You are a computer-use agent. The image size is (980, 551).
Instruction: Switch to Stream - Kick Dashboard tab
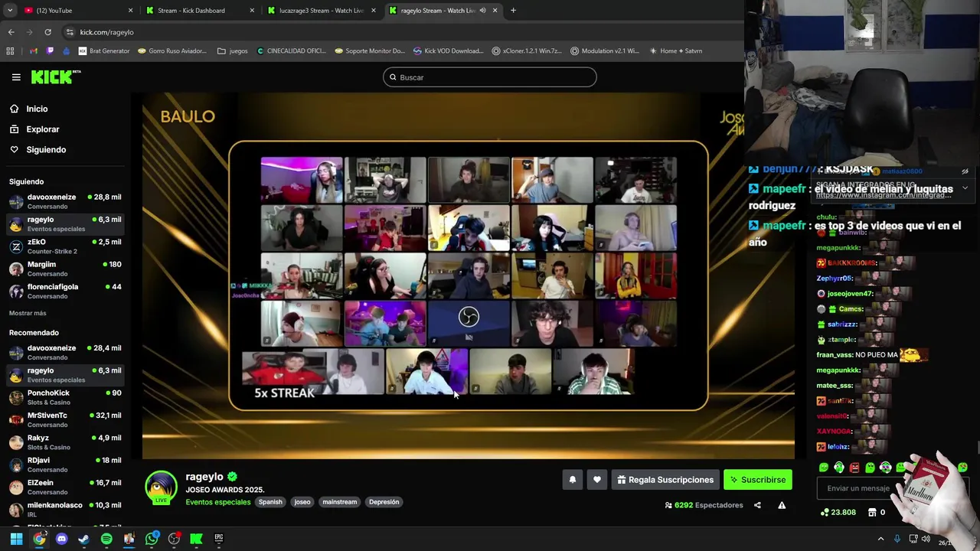[x=199, y=11]
